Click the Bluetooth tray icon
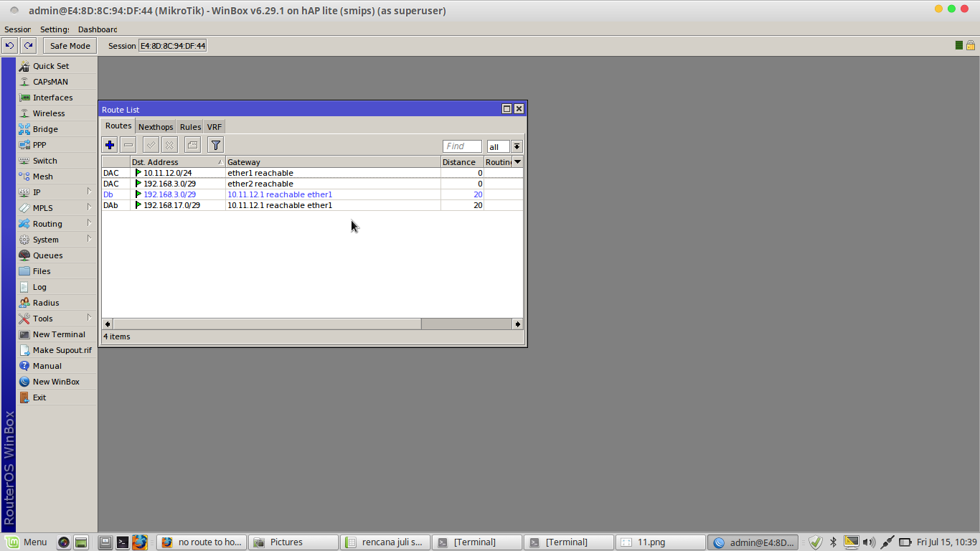Image resolution: width=980 pixels, height=551 pixels. (833, 542)
